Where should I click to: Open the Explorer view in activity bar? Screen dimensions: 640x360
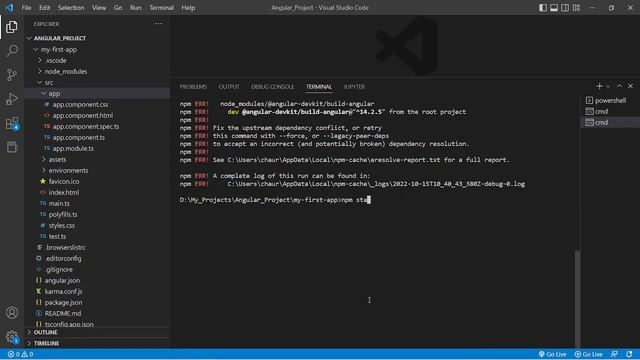[12, 27]
